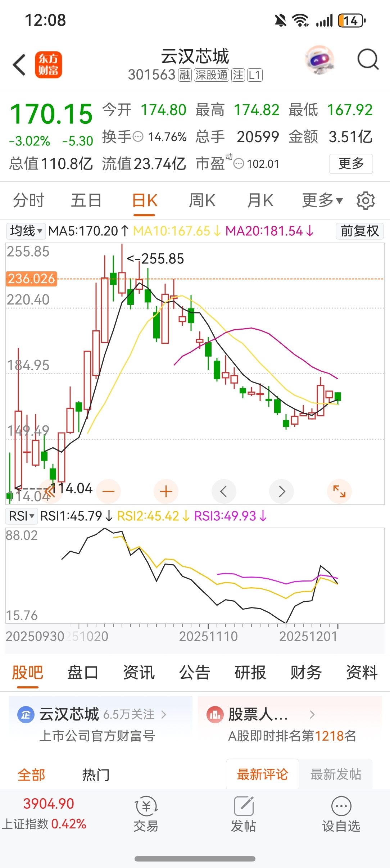Tap the 6.5万关注 followers text

tap(129, 714)
